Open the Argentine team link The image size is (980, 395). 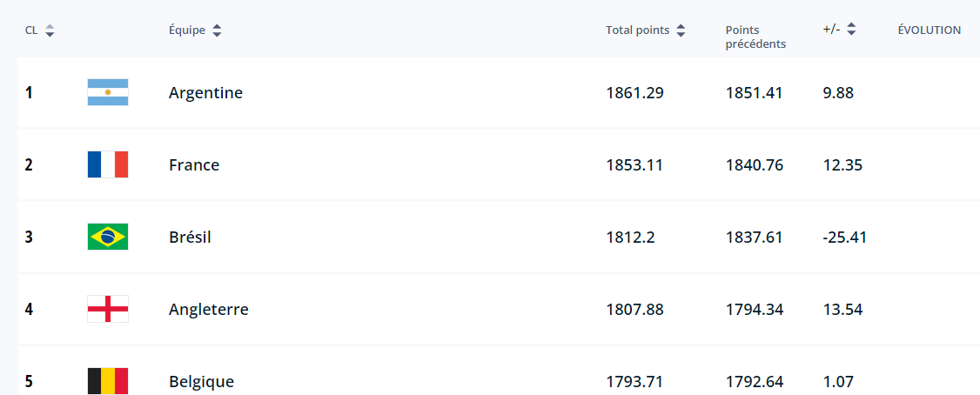pos(205,93)
